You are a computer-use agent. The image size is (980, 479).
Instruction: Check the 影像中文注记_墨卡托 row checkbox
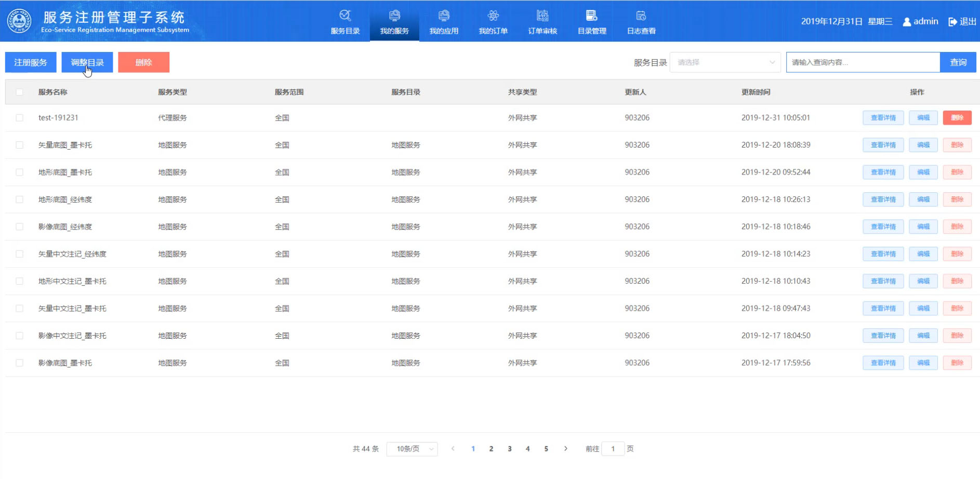tap(19, 336)
